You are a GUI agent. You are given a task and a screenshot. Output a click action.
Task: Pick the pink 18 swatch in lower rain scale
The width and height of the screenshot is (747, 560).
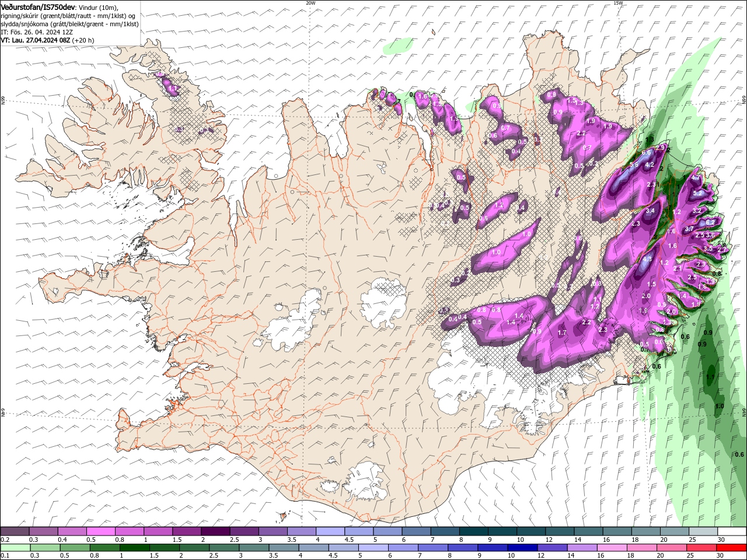click(x=643, y=548)
